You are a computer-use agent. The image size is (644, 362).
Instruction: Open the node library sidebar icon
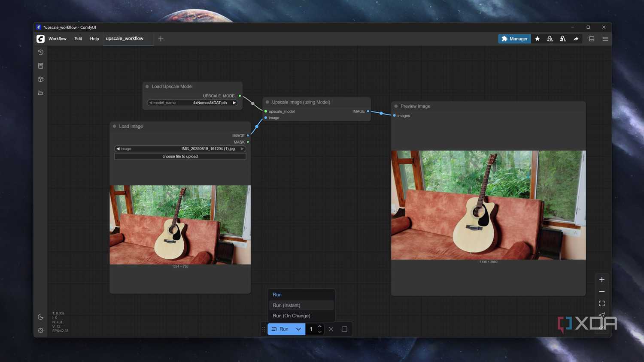pos(40,66)
